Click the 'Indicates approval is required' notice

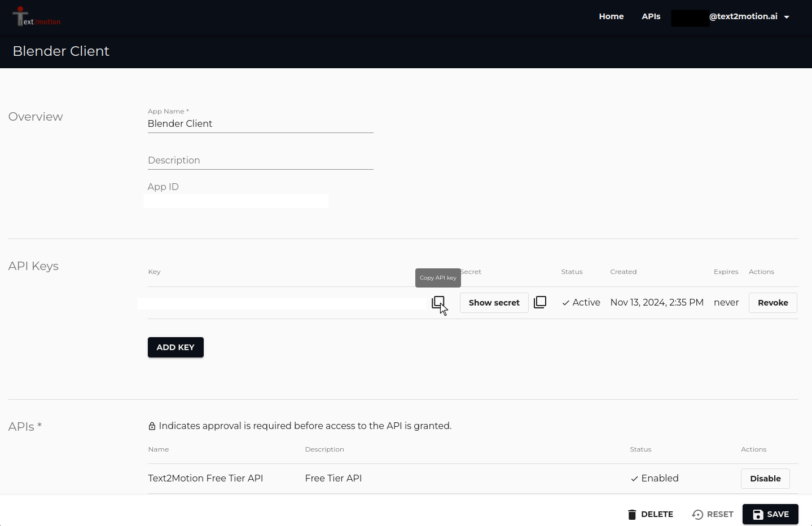[x=300, y=426]
